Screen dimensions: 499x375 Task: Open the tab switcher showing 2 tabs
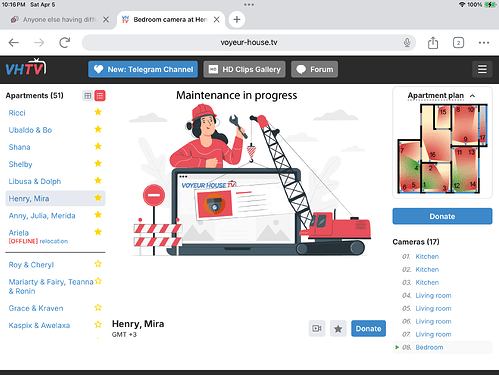(x=458, y=43)
